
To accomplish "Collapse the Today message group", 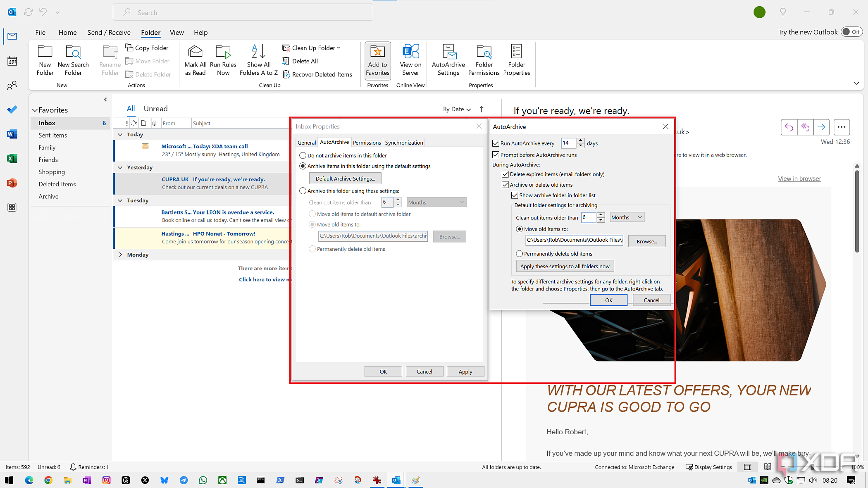I will [120, 135].
